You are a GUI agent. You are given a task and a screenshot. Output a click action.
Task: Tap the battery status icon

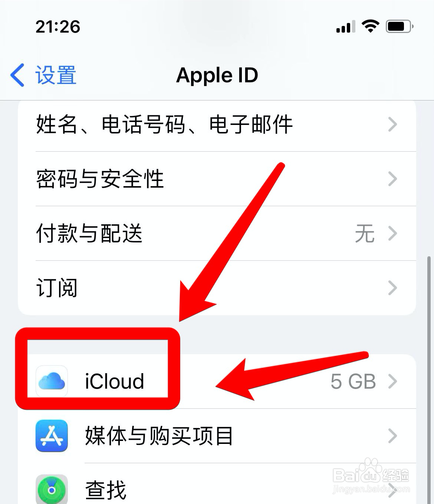click(400, 26)
